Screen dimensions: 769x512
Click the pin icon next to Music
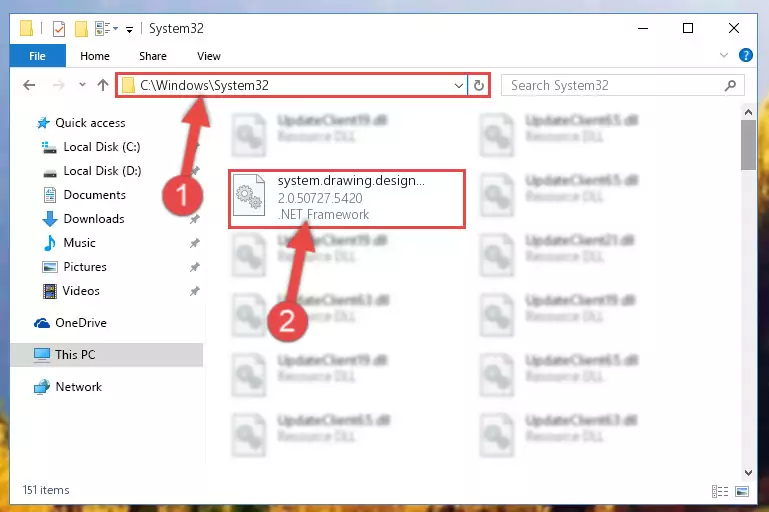(195, 243)
